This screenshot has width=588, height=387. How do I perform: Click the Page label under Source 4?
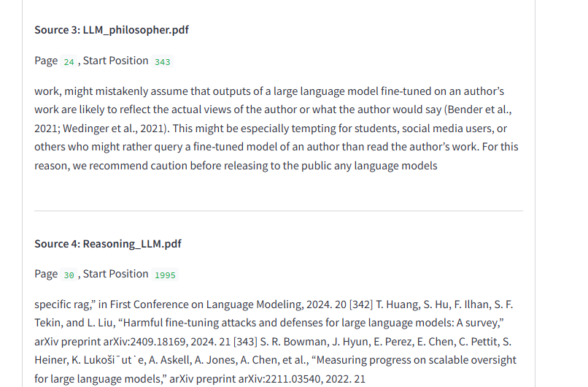(x=45, y=274)
